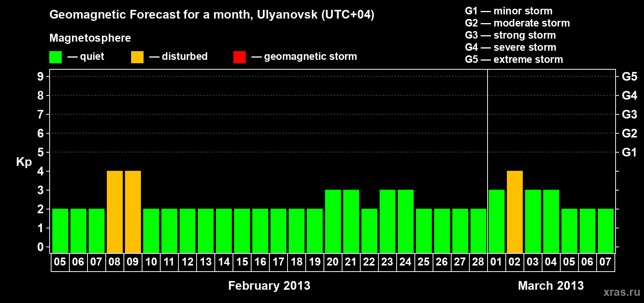Click the green bar for March 03
The width and height of the screenshot is (644, 303).
tap(533, 221)
